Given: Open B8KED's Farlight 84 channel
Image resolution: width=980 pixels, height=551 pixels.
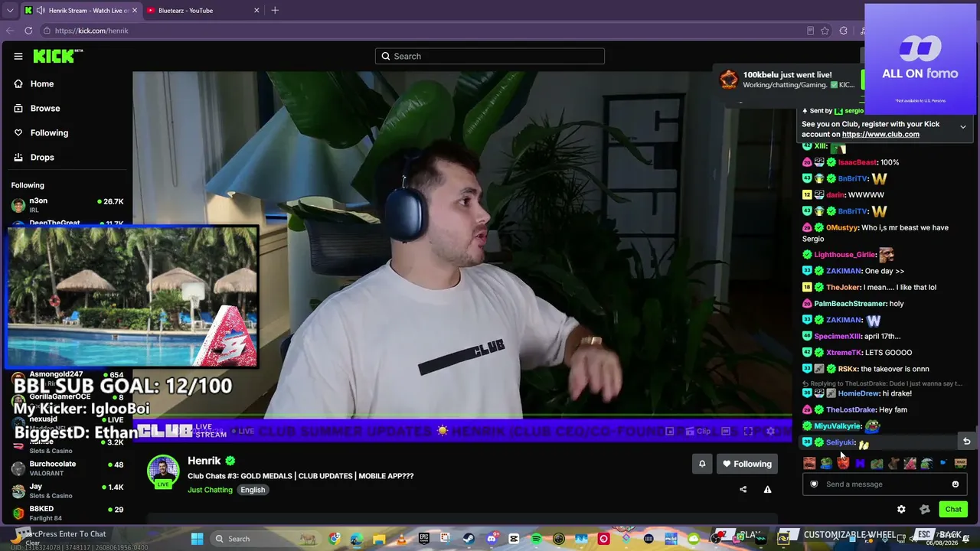Looking at the screenshot, I should 67,514.
